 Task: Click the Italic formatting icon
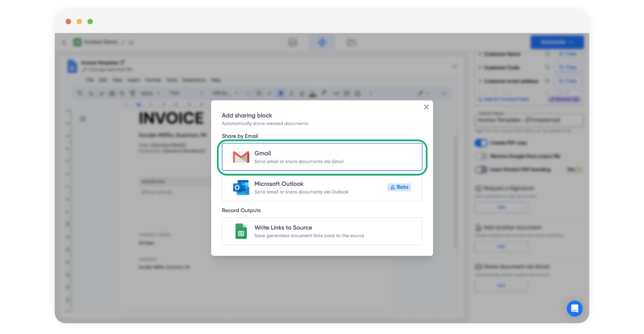[291, 93]
